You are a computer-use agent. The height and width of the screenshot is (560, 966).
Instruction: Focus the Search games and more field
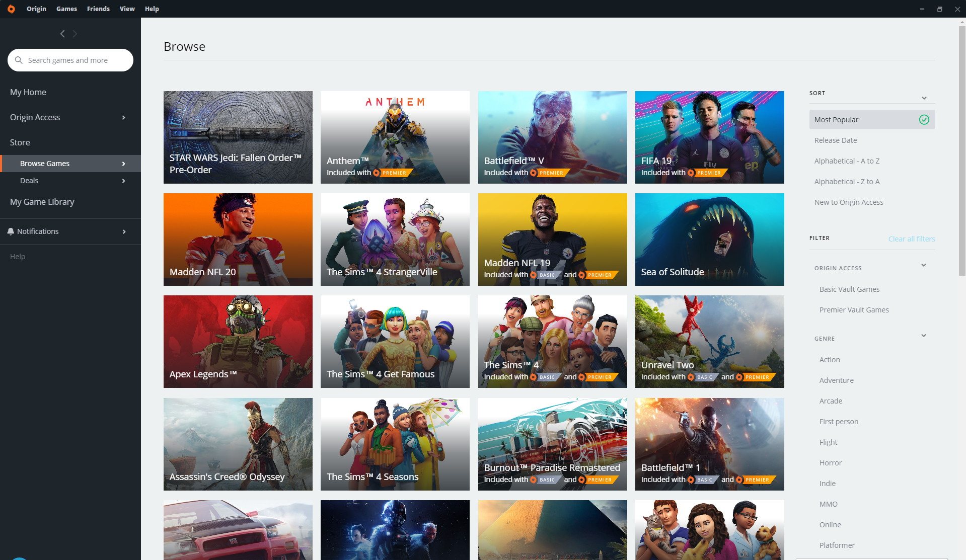pyautogui.click(x=70, y=60)
